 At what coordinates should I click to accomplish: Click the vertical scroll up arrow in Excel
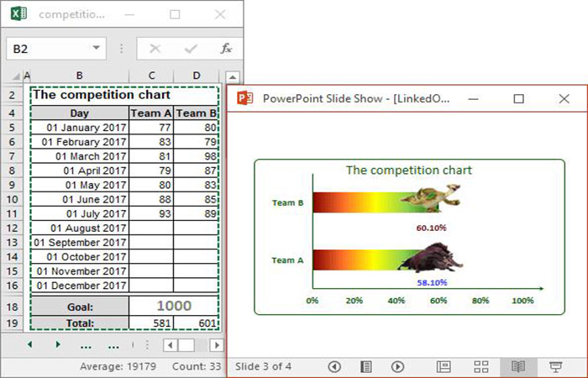click(233, 77)
